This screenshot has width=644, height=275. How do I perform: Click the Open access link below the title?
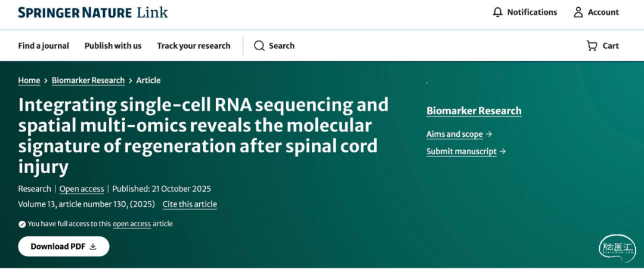tap(82, 189)
